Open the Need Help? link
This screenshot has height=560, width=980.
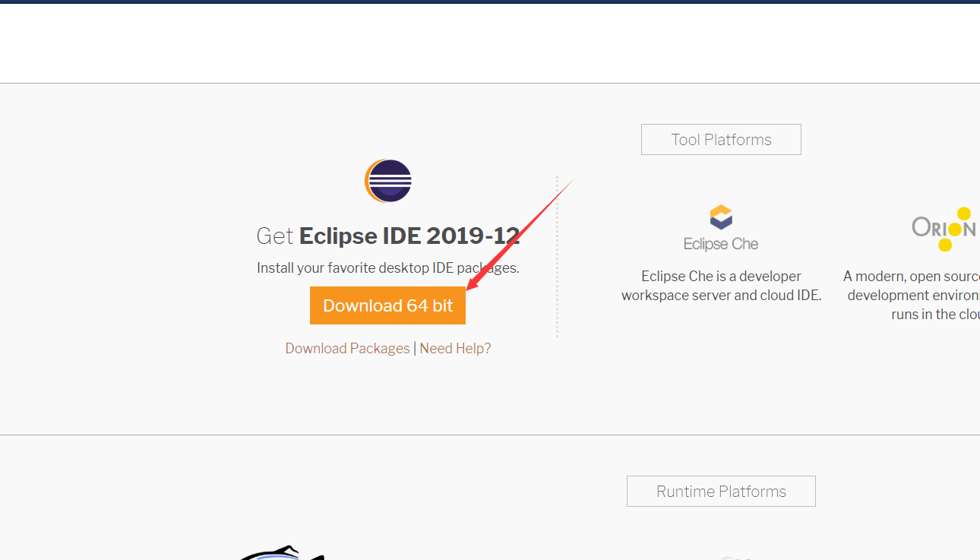455,348
